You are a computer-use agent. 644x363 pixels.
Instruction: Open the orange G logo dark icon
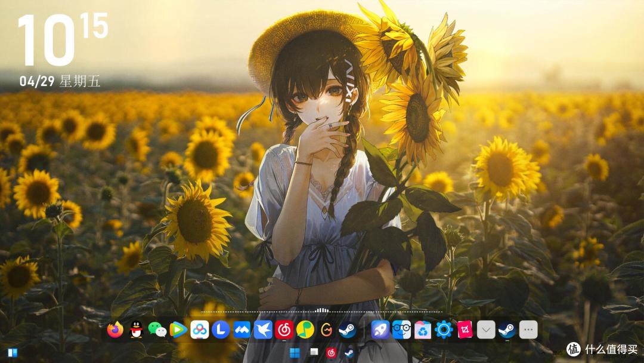click(327, 330)
